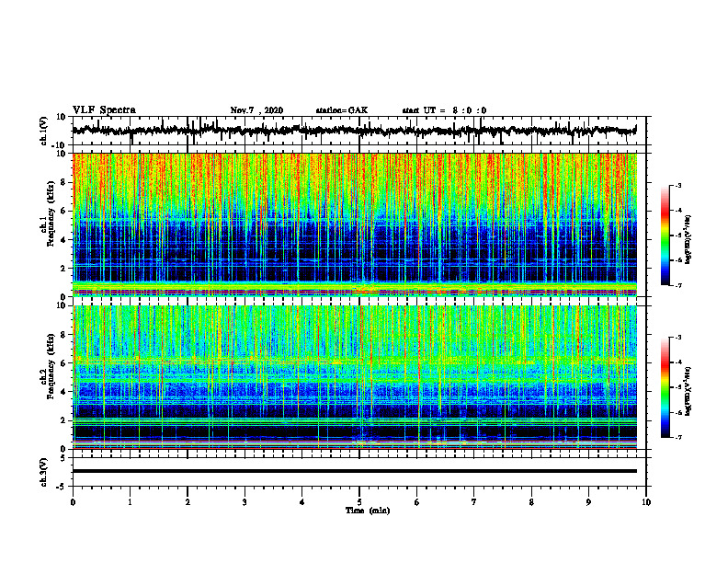Click the "Time (min)" axis label
This screenshot has height=563, width=728.
(368, 511)
